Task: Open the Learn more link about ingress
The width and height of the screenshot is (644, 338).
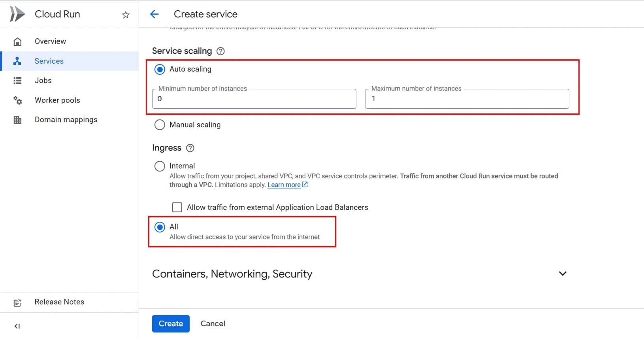Action: click(284, 185)
